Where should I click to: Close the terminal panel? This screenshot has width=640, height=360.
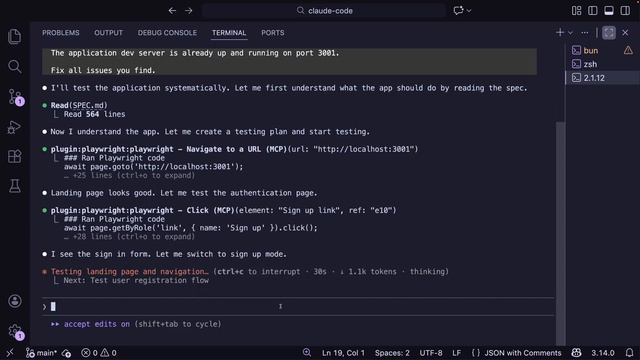pos(625,33)
